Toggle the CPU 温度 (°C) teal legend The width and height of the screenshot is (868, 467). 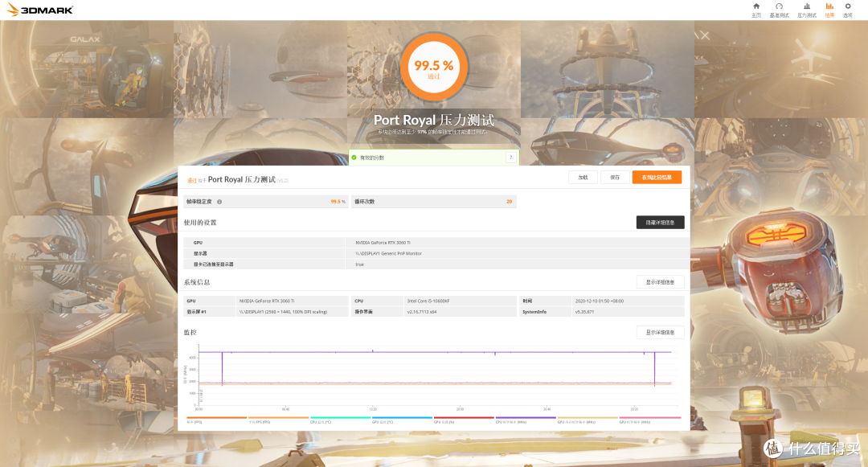pyautogui.click(x=340, y=420)
